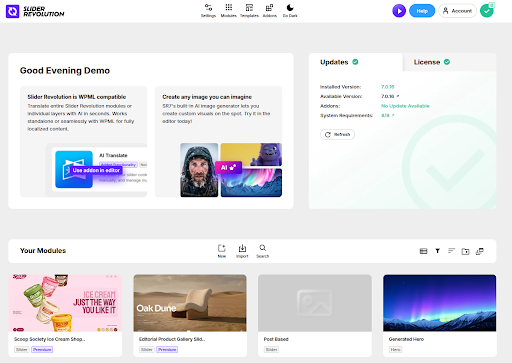Click the Slider tag on Scoop Society module
Image resolution: width=512 pixels, height=363 pixels.
click(x=22, y=350)
